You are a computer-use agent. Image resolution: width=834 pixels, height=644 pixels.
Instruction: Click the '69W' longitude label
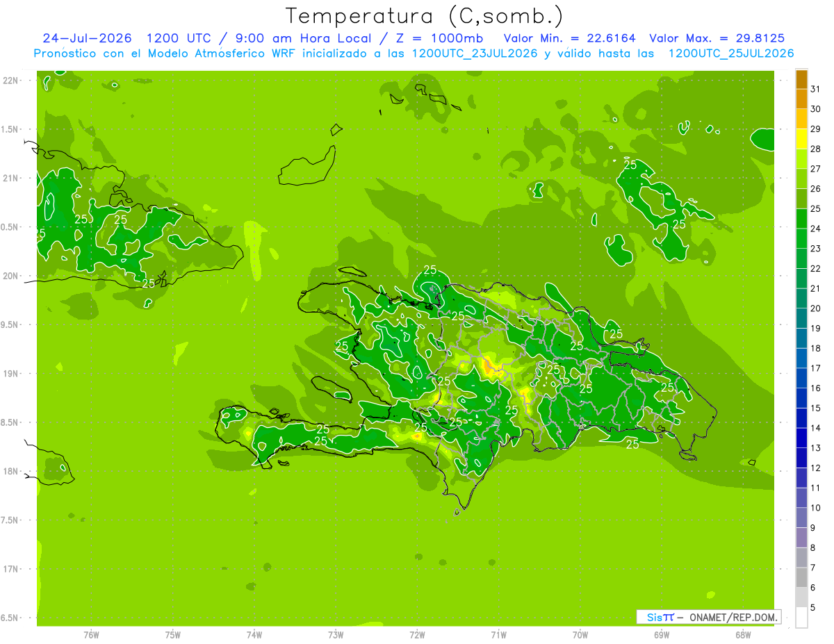[662, 634]
